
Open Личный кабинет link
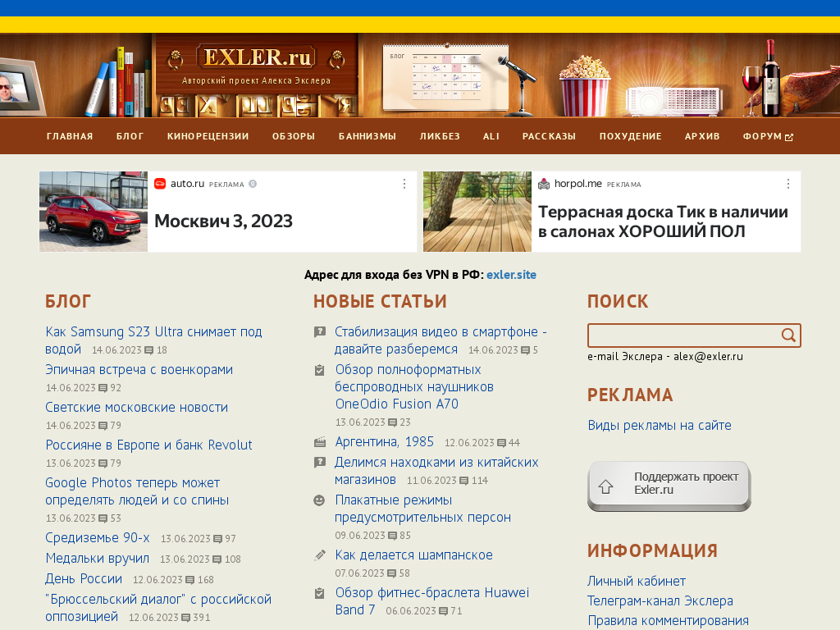(x=637, y=582)
